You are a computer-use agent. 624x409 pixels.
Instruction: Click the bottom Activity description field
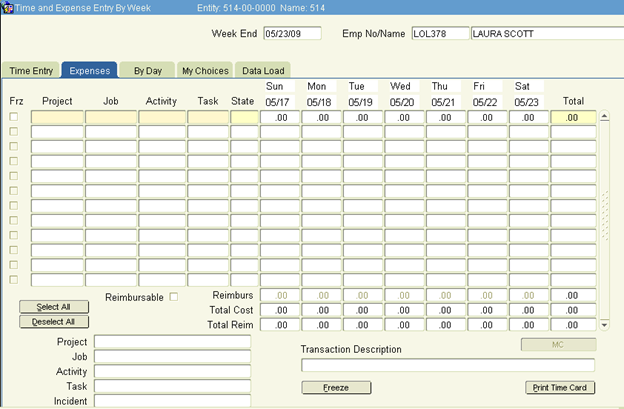pyautogui.click(x=172, y=371)
